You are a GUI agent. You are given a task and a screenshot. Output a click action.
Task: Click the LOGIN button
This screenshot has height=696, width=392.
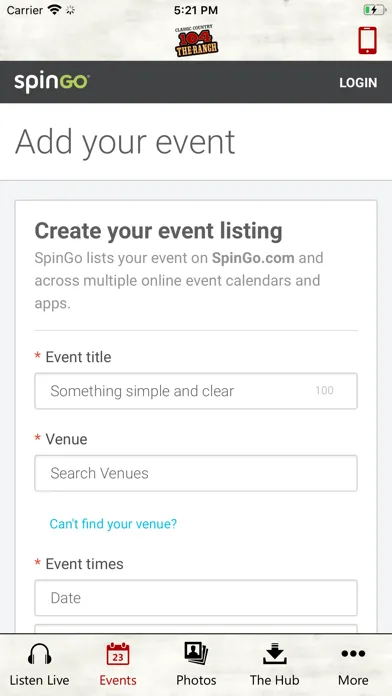(358, 83)
